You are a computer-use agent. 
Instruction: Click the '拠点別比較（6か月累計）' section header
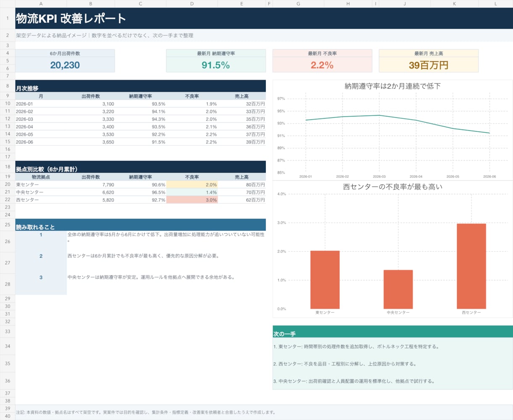point(140,167)
